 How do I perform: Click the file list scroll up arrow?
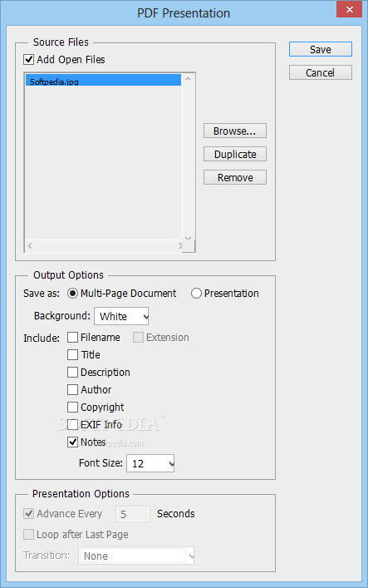188,78
